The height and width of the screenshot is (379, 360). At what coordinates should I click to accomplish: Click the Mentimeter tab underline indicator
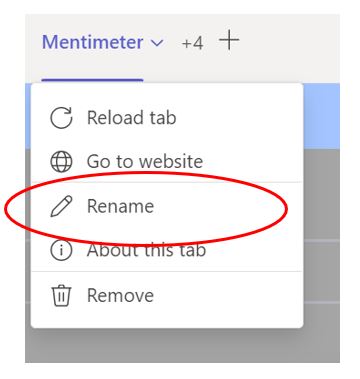[x=92, y=80]
